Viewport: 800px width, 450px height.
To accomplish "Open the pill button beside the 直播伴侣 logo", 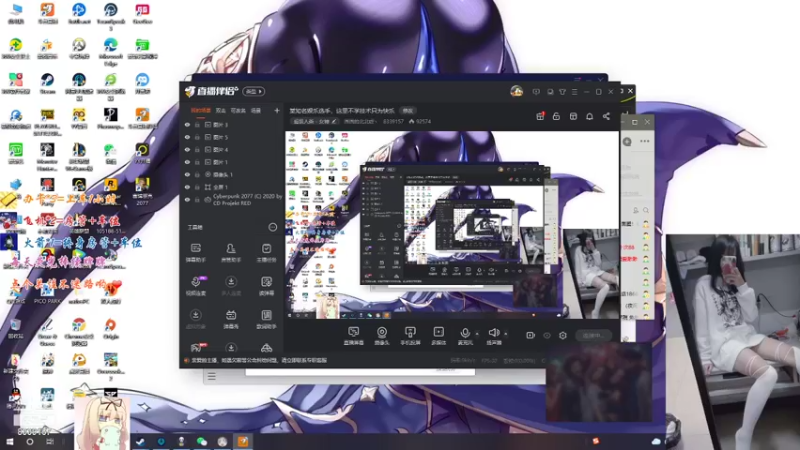I will [x=254, y=91].
